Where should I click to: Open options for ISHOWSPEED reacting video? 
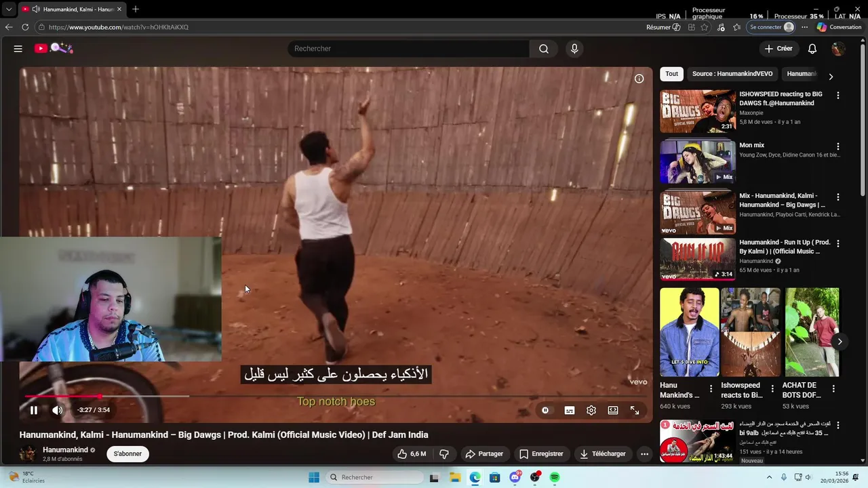point(838,96)
